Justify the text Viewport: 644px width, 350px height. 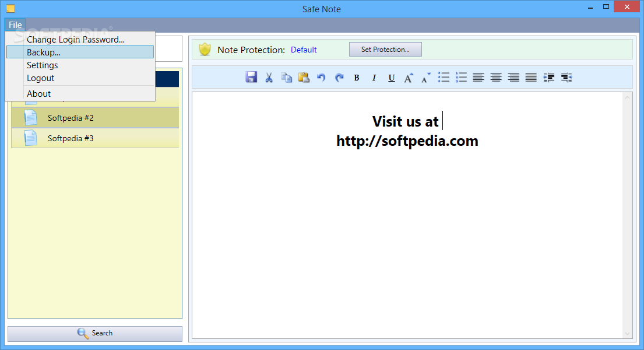(x=531, y=78)
